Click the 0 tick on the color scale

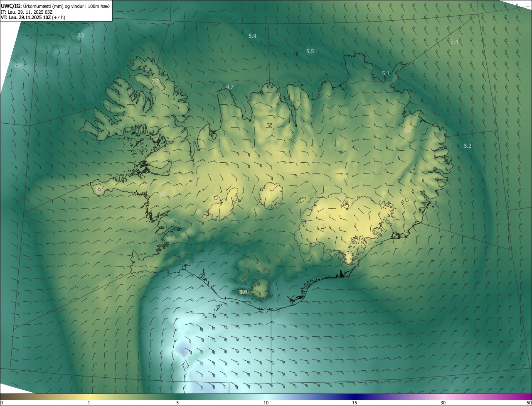pos(2,403)
